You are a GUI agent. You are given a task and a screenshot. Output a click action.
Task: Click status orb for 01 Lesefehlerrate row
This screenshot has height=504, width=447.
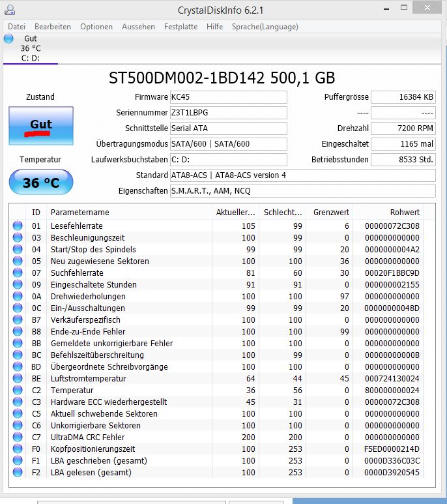pyautogui.click(x=18, y=226)
